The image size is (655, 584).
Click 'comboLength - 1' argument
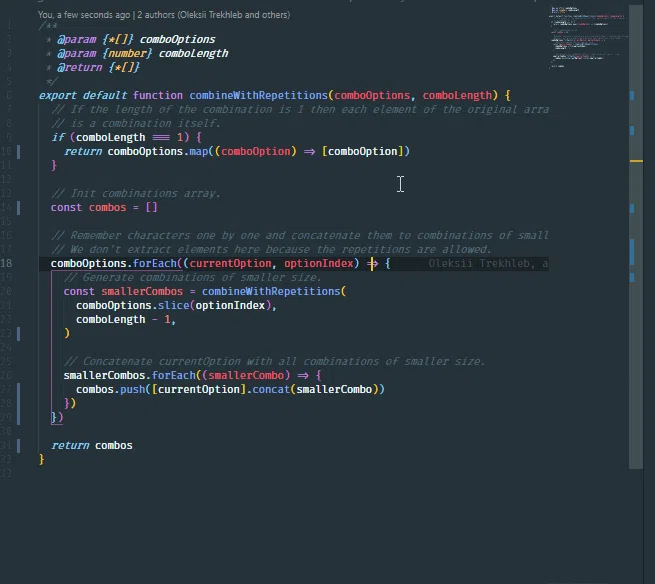(x=123, y=320)
